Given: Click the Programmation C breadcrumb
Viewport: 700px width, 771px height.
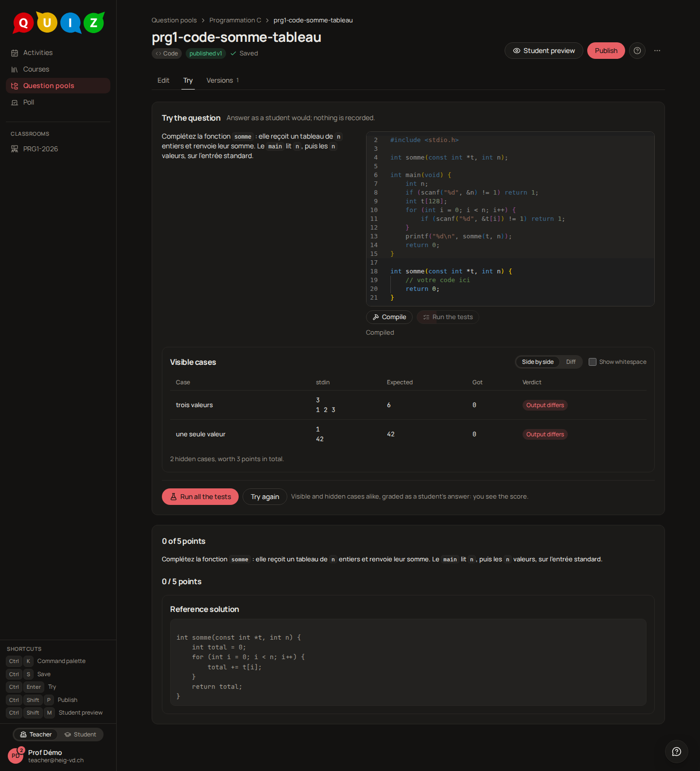Looking at the screenshot, I should coord(235,20).
